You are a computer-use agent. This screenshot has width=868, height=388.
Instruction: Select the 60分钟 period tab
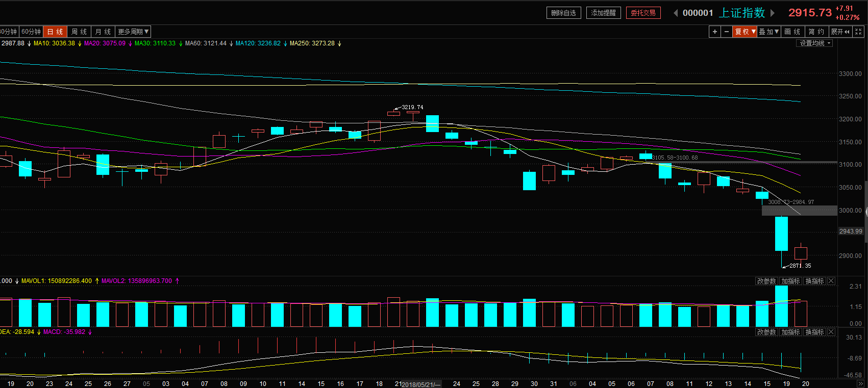(x=31, y=32)
